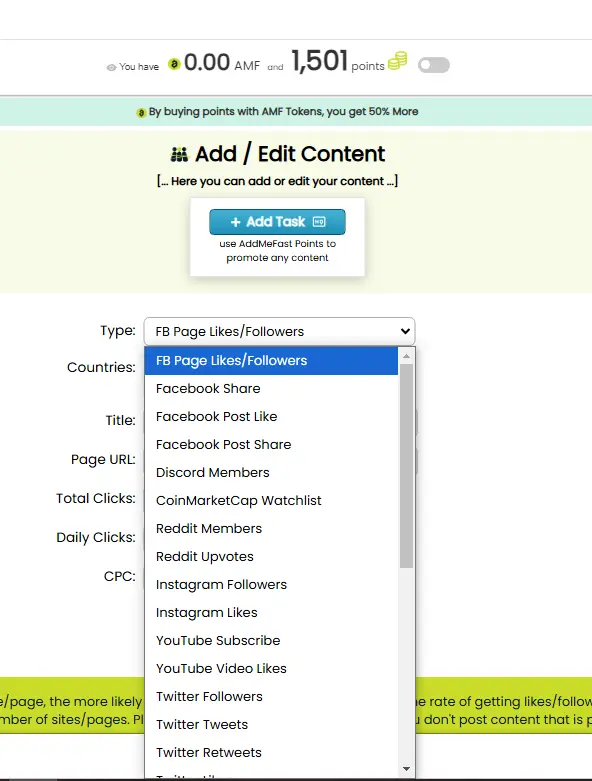Viewport: 592px width, 781px height.
Task: Click the people icon beside Add / Edit Content
Action: (179, 154)
